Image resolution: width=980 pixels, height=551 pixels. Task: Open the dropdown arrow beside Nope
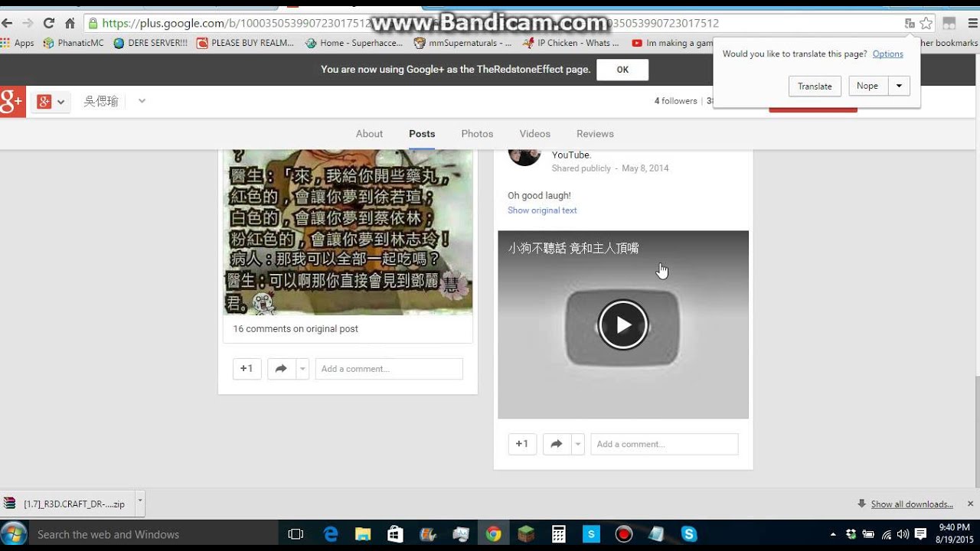tap(899, 86)
